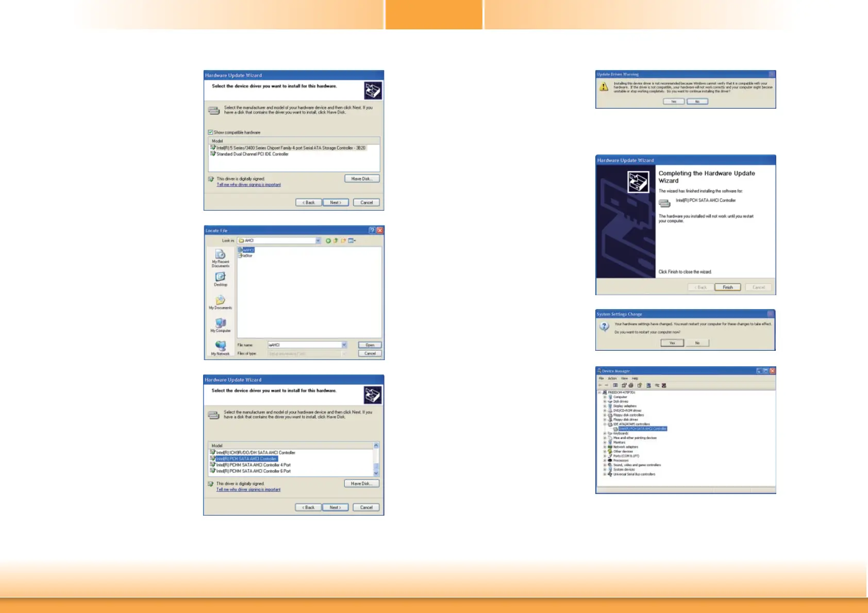Open My Computer in Locate File sidebar

coord(220,326)
